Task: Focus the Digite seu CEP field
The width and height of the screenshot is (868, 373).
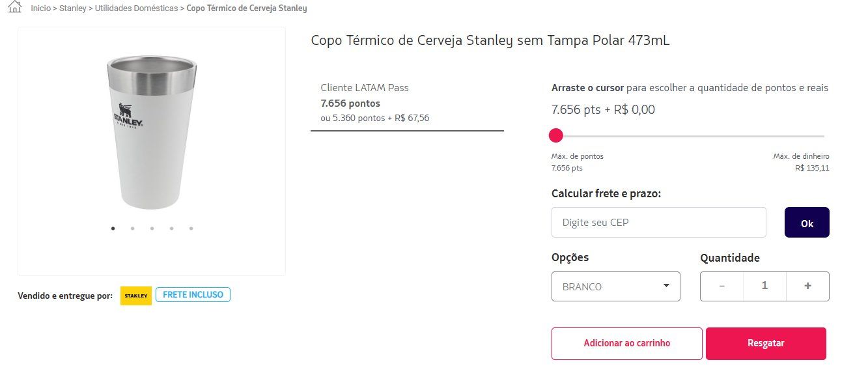Action: point(658,223)
